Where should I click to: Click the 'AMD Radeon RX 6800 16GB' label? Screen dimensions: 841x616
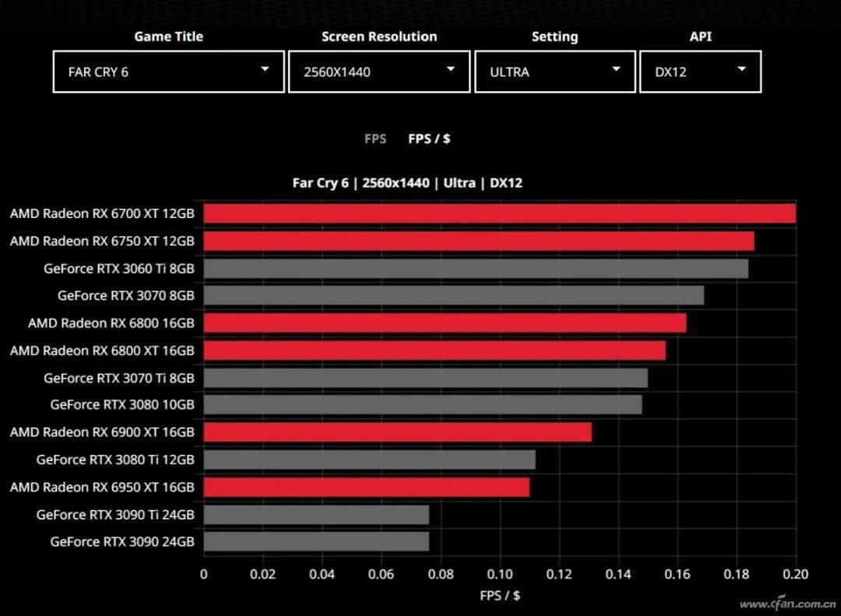tap(111, 323)
